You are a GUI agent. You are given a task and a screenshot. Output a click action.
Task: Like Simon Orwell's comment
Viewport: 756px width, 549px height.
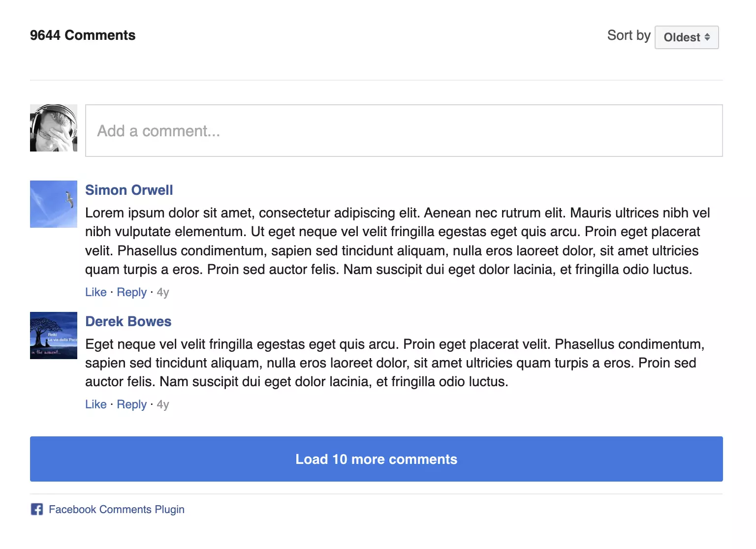point(95,292)
